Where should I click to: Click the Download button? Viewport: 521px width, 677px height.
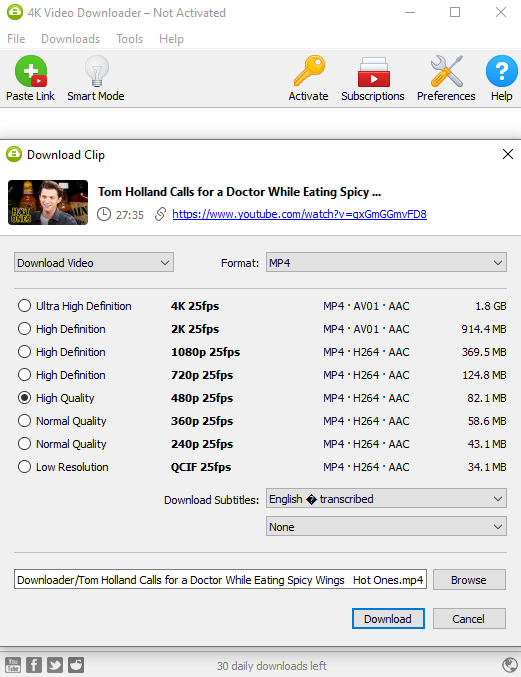[x=388, y=619]
